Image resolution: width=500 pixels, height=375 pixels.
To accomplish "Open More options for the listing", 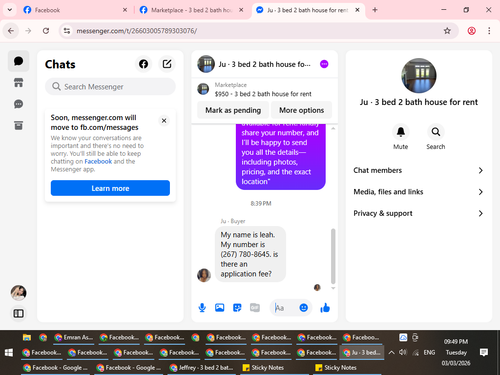I will point(301,110).
